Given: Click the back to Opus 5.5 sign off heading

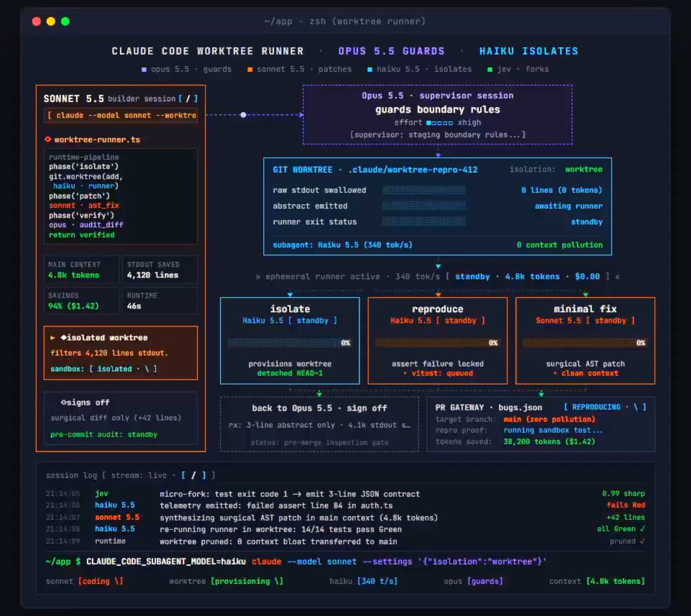Looking at the screenshot, I should pyautogui.click(x=319, y=408).
